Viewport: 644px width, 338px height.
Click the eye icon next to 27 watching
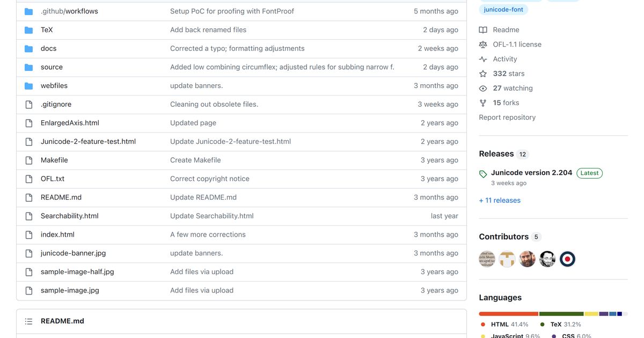(483, 88)
